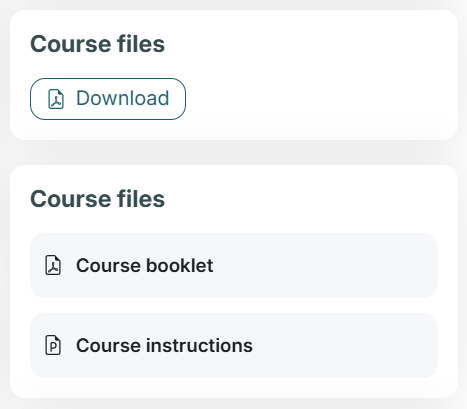Click the Course files heading above Course booklet
Screen dimensions: 467x409
[x=97, y=199]
